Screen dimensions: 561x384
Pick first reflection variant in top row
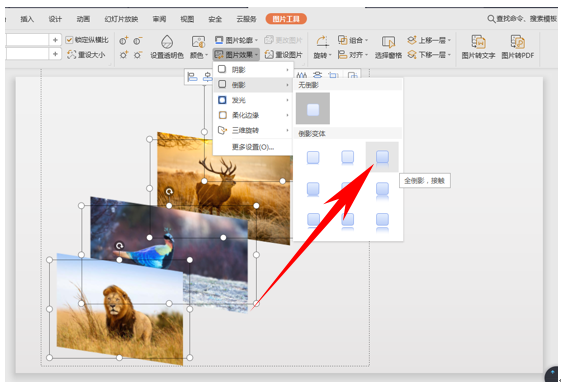pyautogui.click(x=313, y=157)
